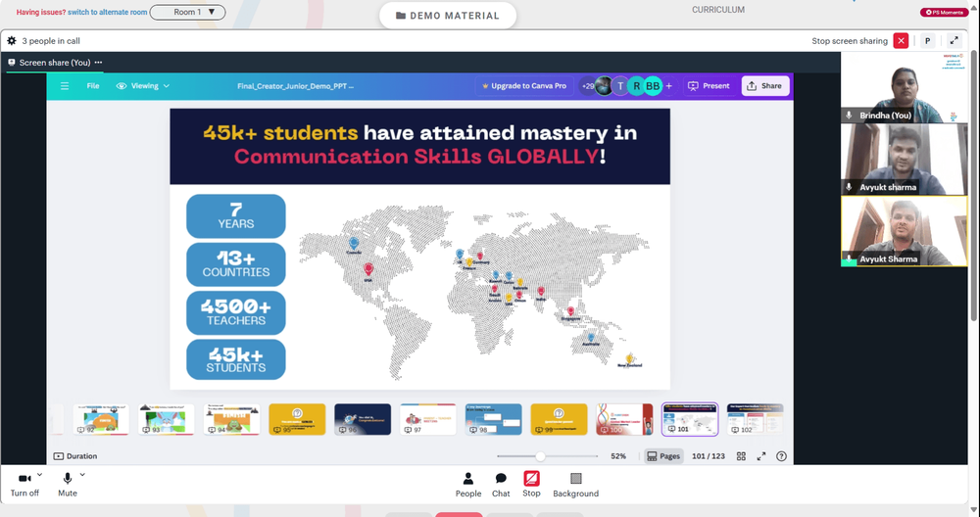Screen dimensions: 980x517
Task: Open grid view of all pages
Action: [741, 456]
